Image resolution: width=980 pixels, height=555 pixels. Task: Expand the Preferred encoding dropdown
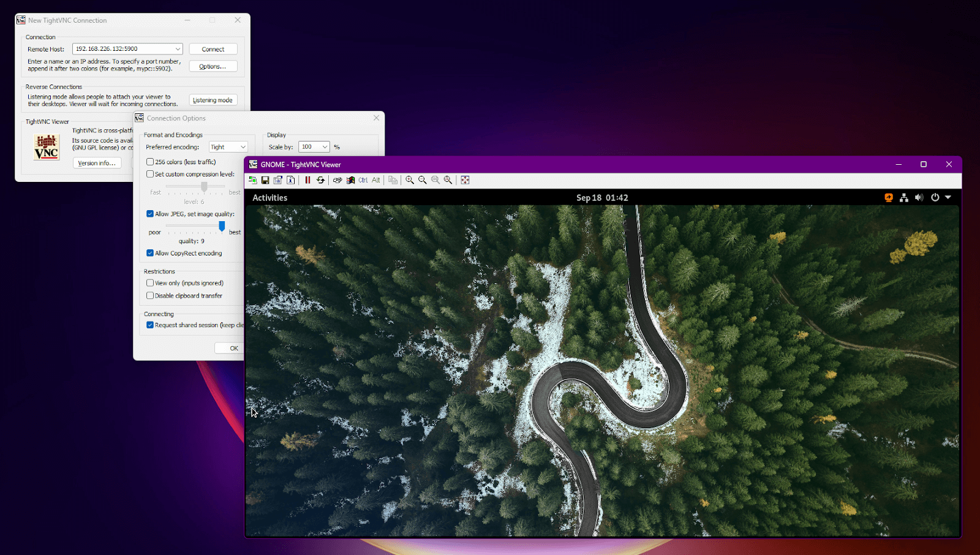(243, 147)
